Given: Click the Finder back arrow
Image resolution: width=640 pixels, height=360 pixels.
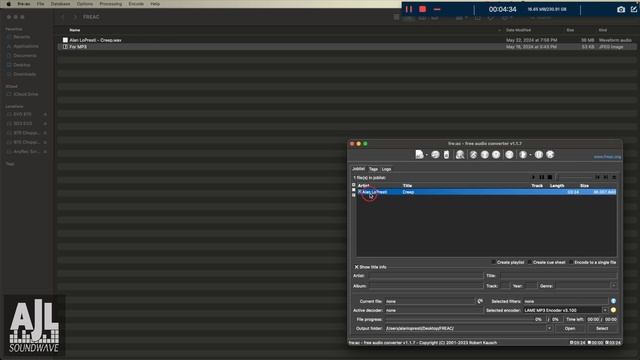Looking at the screenshot, I should (x=62, y=17).
